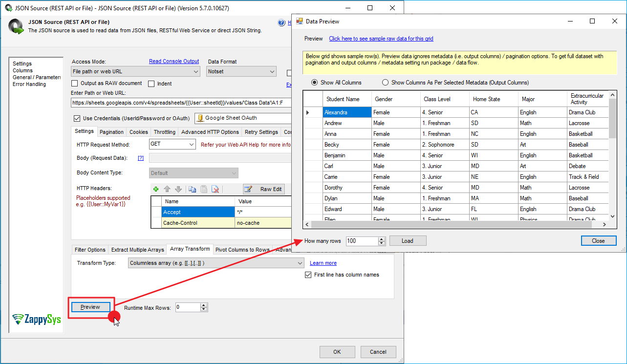Viewport: 627px width, 364px height.
Task: Click the How many rows input field
Action: click(361, 241)
